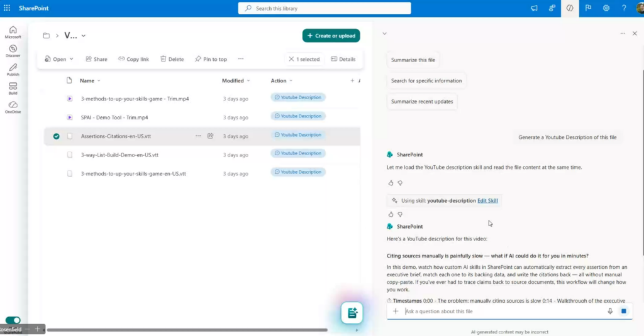Click the chat panel vertical scrollbar
The image size is (644, 336).
click(642, 163)
